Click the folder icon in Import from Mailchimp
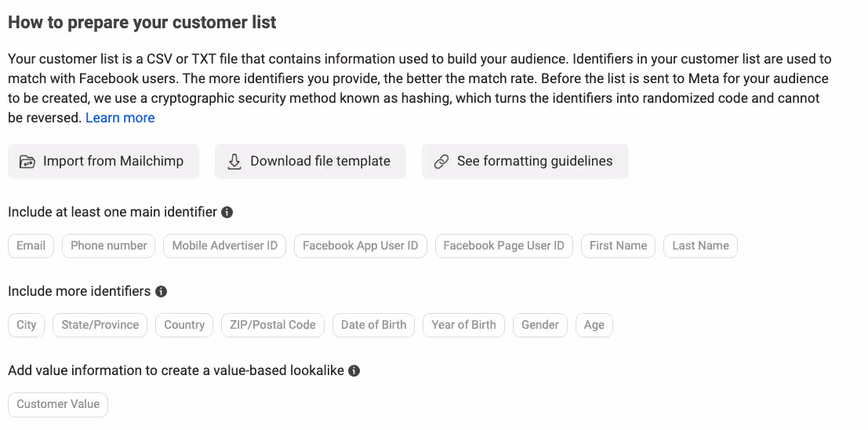This screenshot has width=868, height=430. point(27,162)
